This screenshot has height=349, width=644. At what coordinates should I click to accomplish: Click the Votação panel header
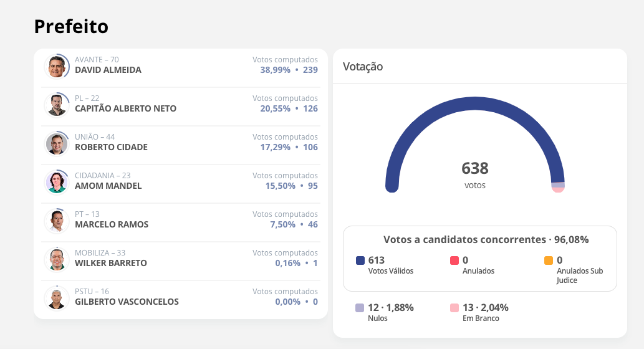363,67
